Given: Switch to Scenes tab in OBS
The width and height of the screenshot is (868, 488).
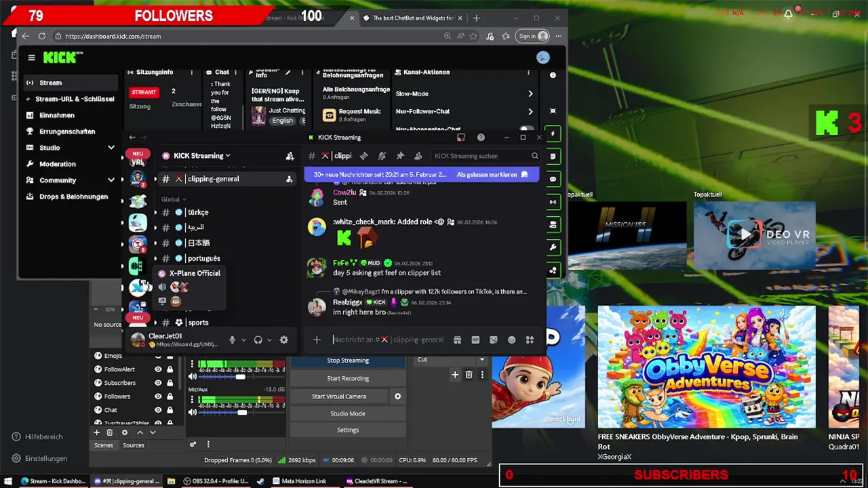Looking at the screenshot, I should click(104, 445).
